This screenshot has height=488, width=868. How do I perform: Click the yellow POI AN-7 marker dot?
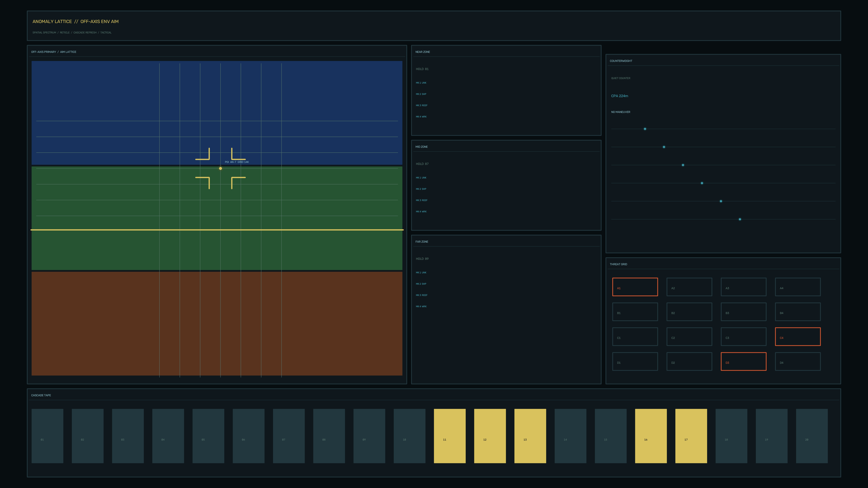point(220,168)
